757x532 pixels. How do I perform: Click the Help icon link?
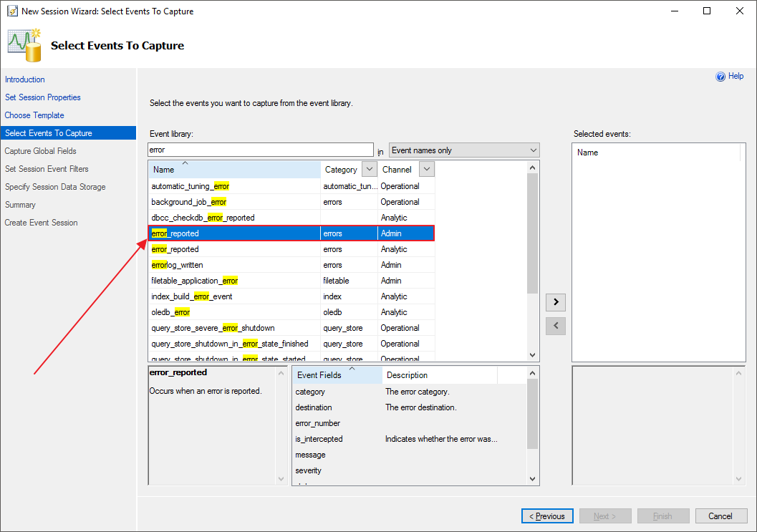[720, 77]
